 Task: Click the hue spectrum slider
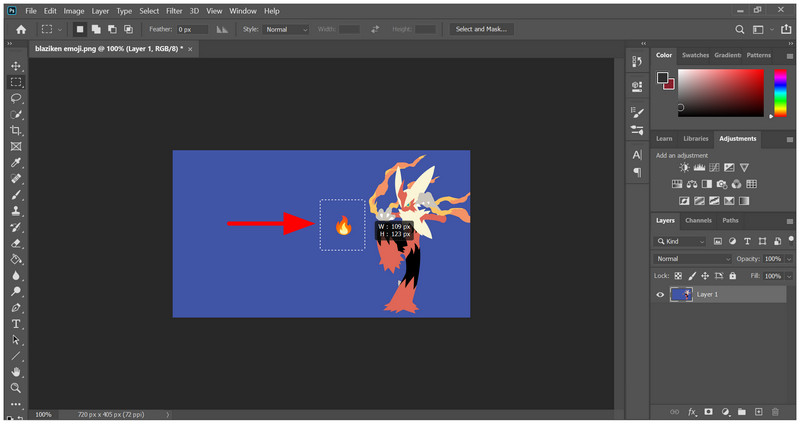(x=780, y=93)
